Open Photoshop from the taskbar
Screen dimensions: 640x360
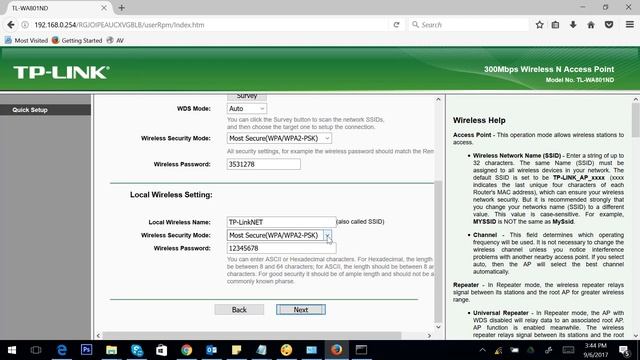tap(87, 350)
